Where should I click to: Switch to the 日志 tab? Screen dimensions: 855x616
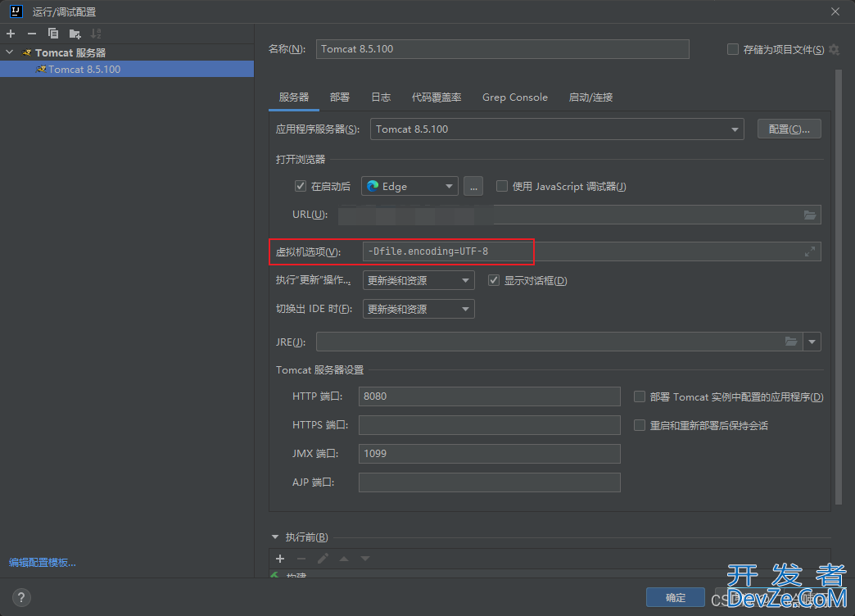(381, 97)
